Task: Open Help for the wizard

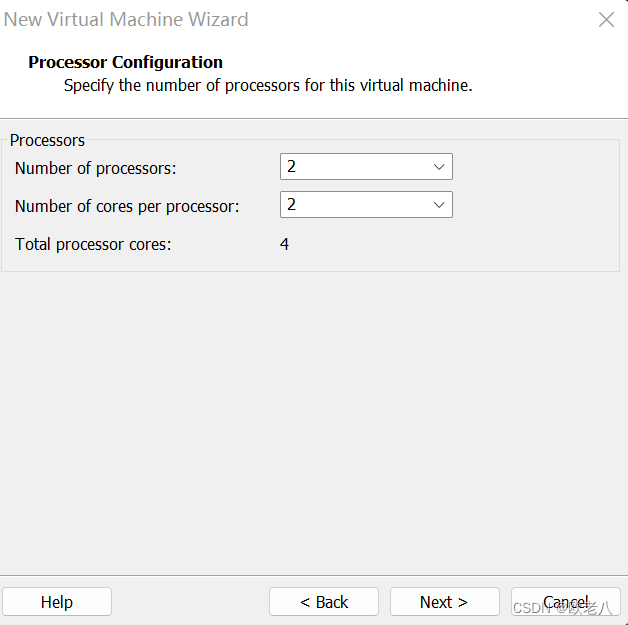Action: click(x=57, y=602)
